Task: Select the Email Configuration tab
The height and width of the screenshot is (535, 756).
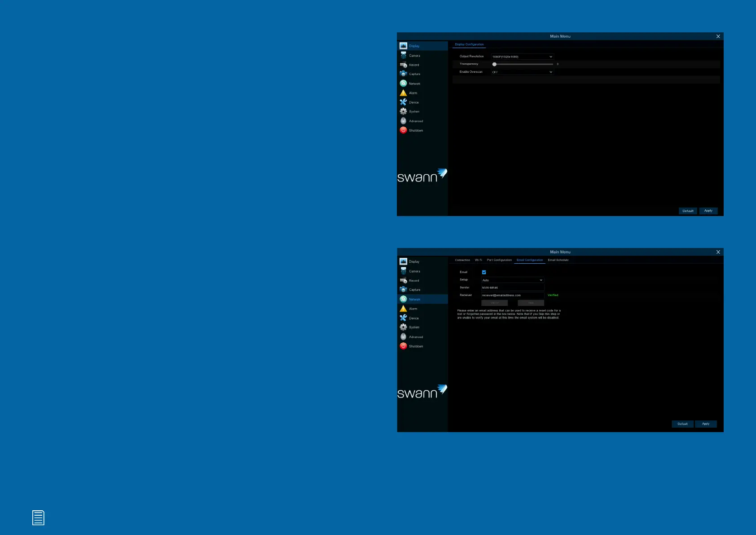Action: pos(530,260)
